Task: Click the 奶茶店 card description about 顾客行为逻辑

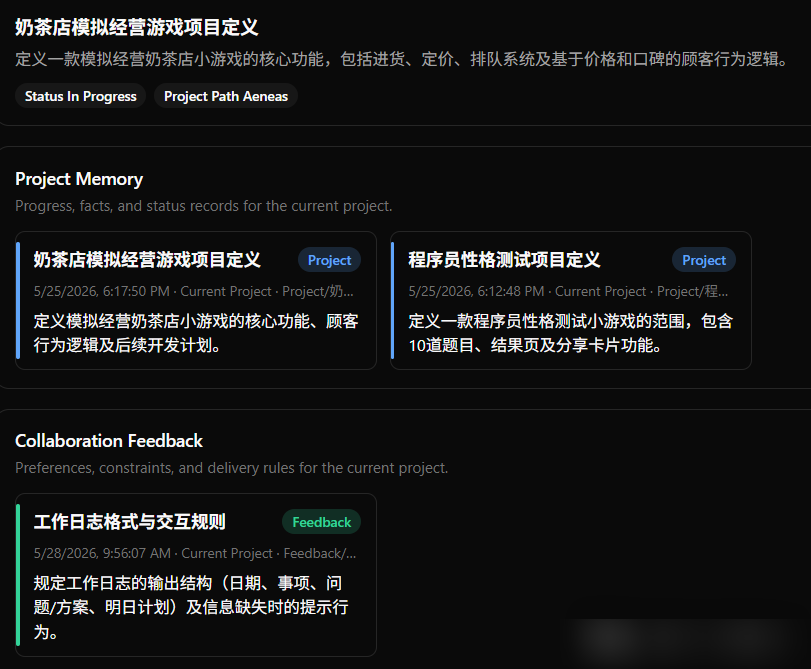Action: 196,333
